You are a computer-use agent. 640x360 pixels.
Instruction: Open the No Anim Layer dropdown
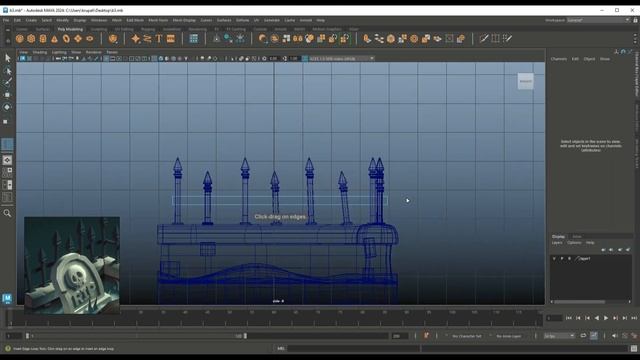coord(509,336)
